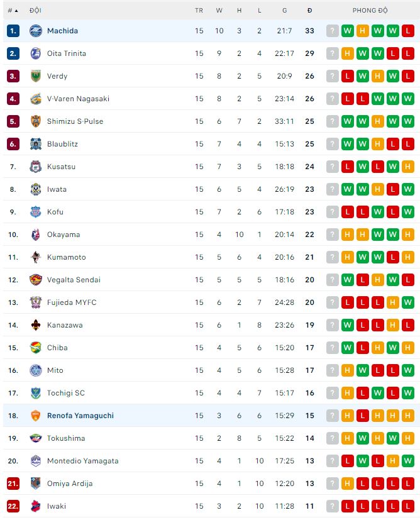Click the Oita Trinita club logo
The height and width of the screenshot is (520, 420).
click(x=35, y=53)
